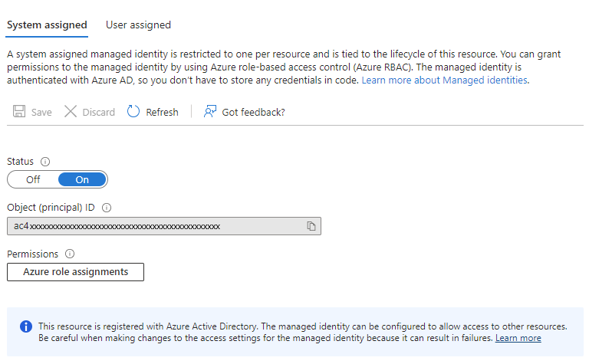Show the Status info tooltip icon
The image size is (589, 364).
[45, 162]
